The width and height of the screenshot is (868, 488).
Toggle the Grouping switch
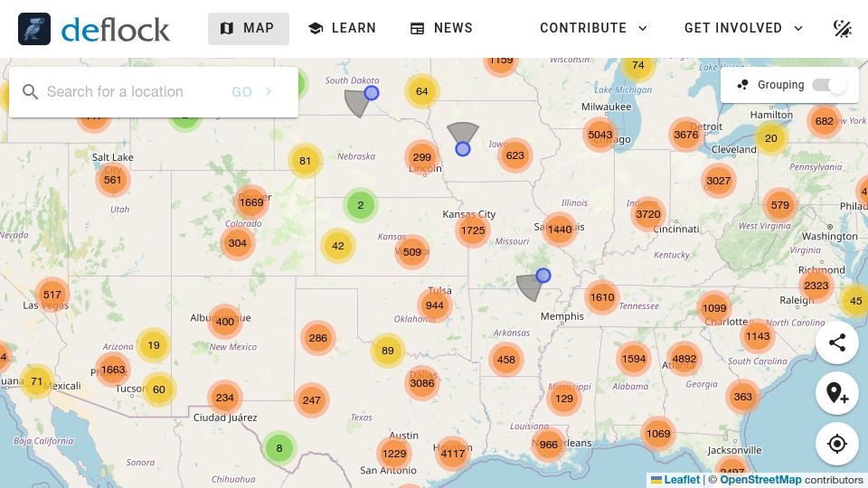point(829,85)
